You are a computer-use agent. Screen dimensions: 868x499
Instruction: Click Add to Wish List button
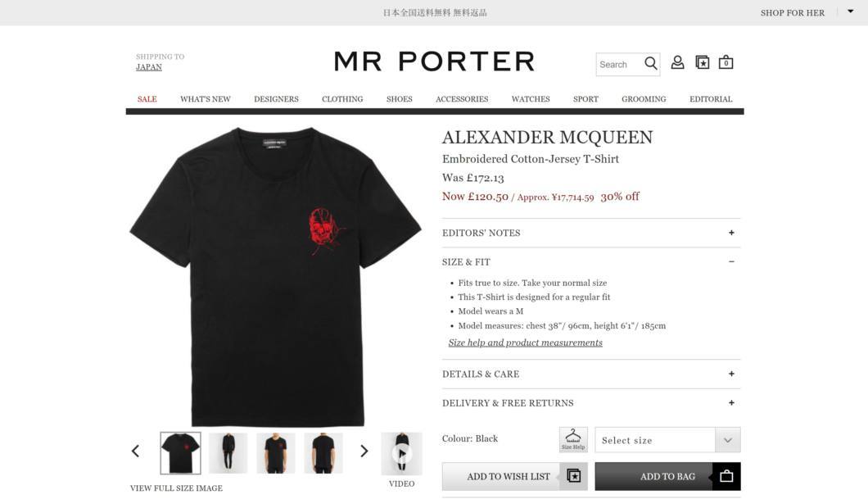(x=515, y=476)
